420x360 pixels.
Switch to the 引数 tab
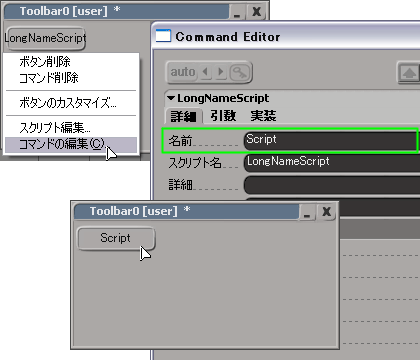(223, 116)
